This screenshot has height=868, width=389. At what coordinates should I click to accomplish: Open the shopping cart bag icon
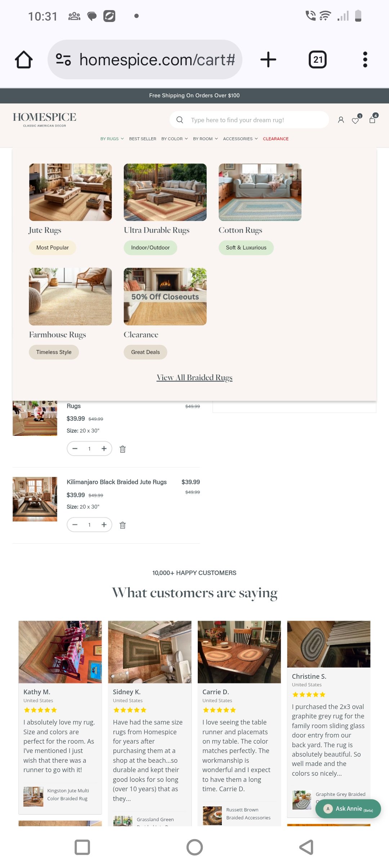click(x=373, y=119)
